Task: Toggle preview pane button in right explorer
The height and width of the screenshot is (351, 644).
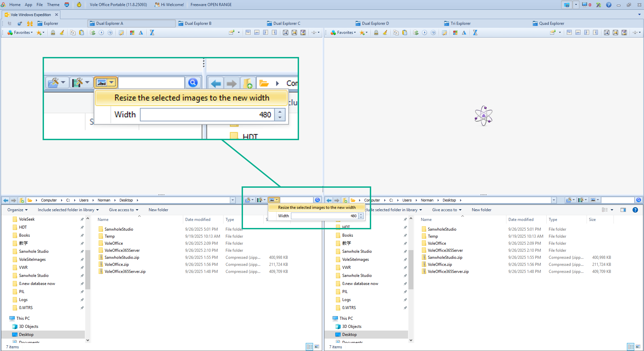Action: (623, 210)
